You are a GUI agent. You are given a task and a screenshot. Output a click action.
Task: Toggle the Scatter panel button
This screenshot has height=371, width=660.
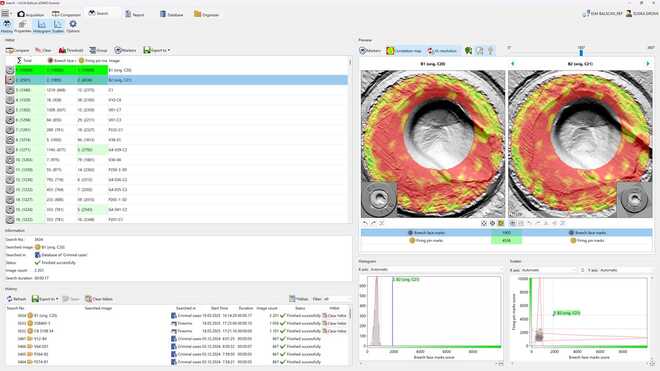[58, 27]
